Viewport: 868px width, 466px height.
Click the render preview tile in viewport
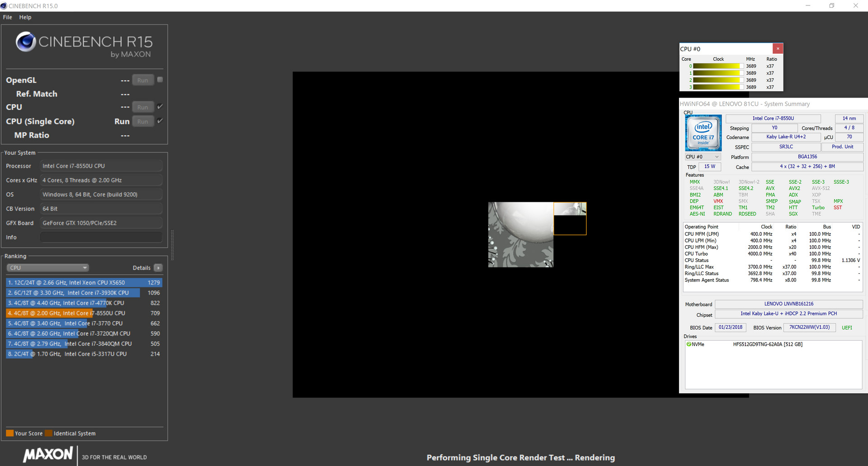coord(570,219)
